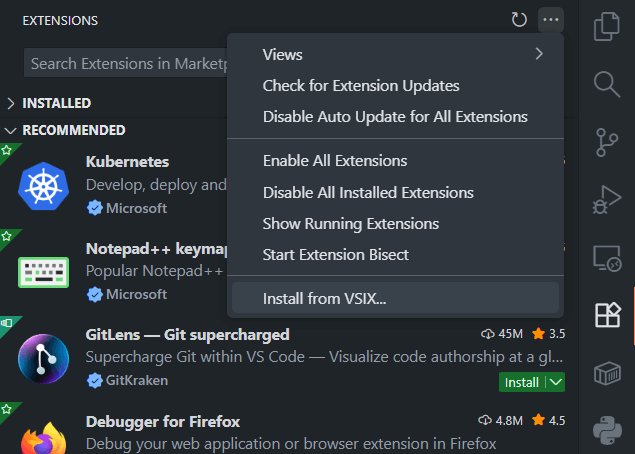Expand the INSTALLED section
635x454 pixels.
[x=11, y=103]
